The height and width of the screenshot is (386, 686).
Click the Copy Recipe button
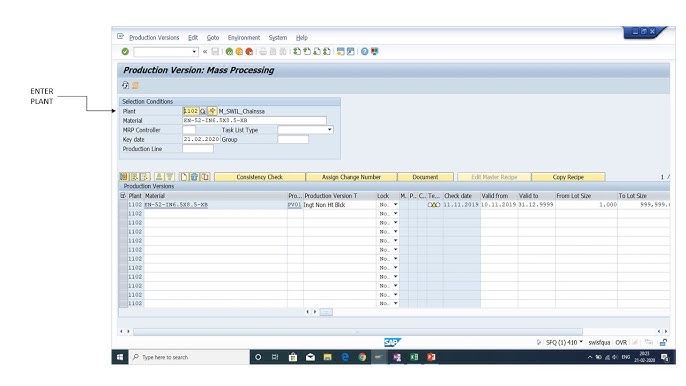click(x=568, y=177)
